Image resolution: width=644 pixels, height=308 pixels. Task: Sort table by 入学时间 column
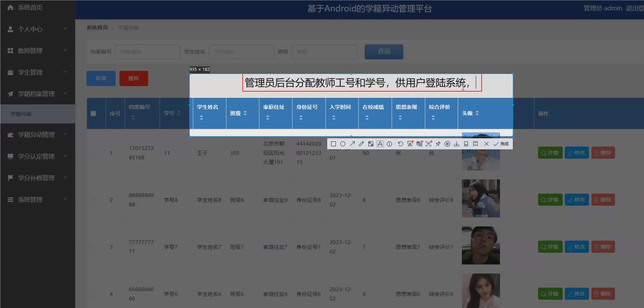334,118
